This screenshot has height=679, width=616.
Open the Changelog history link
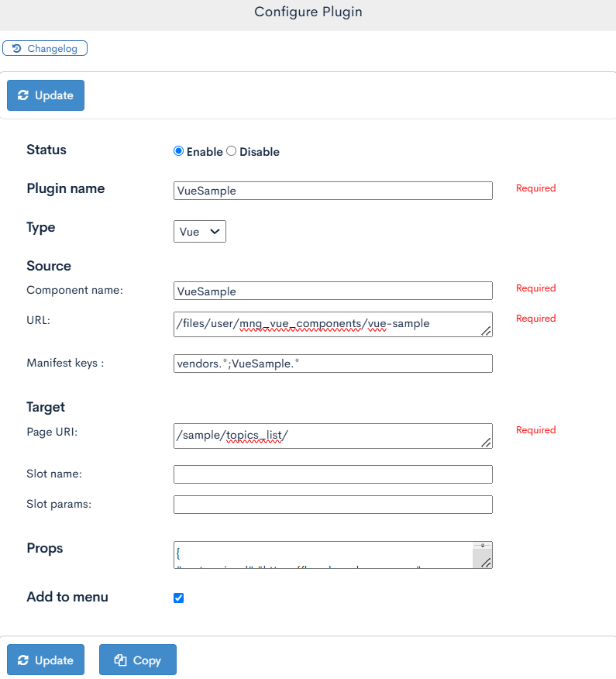[x=45, y=49]
